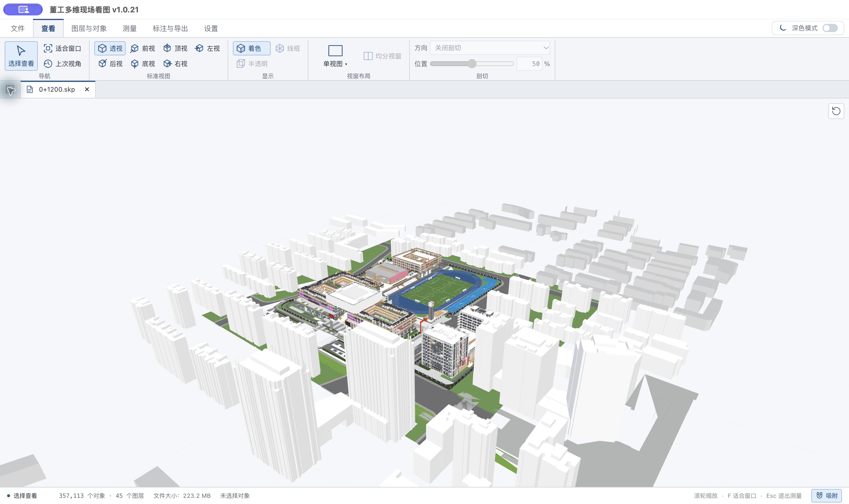The image size is (849, 504).
Task: Switch to 后视 back view
Action: click(x=110, y=63)
